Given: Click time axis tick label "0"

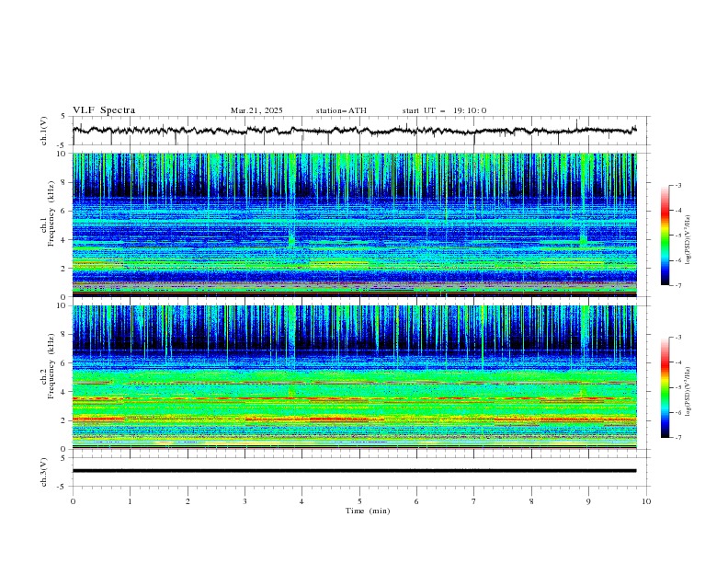Looking at the screenshot, I should (73, 501).
